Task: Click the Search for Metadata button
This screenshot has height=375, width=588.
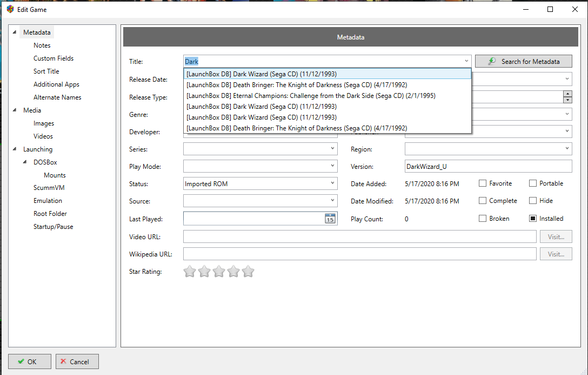Action: (524, 61)
